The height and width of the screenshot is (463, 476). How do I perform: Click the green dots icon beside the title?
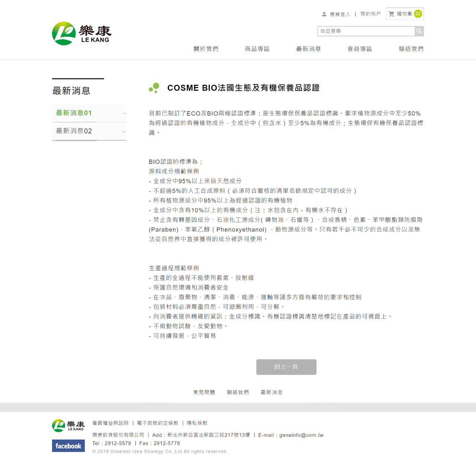154,88
